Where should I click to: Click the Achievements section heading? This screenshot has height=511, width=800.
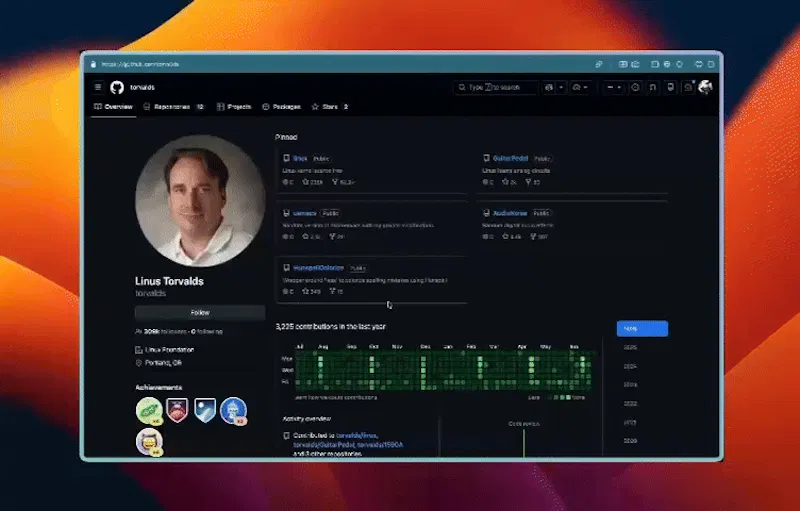pos(159,388)
